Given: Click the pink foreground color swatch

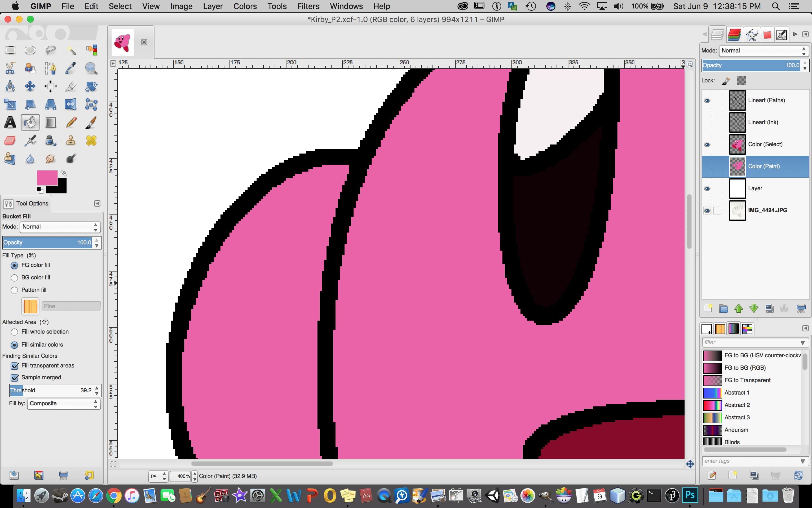Looking at the screenshot, I should [x=47, y=178].
